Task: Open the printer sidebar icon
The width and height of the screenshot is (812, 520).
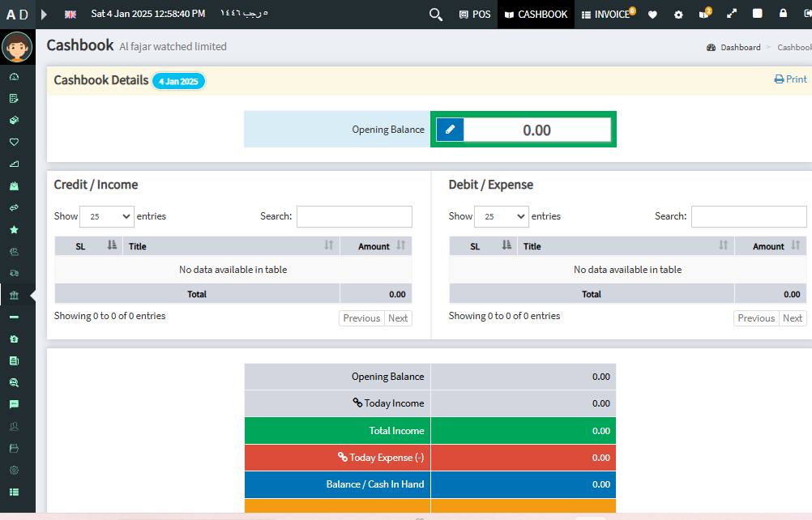Action: pos(14,448)
